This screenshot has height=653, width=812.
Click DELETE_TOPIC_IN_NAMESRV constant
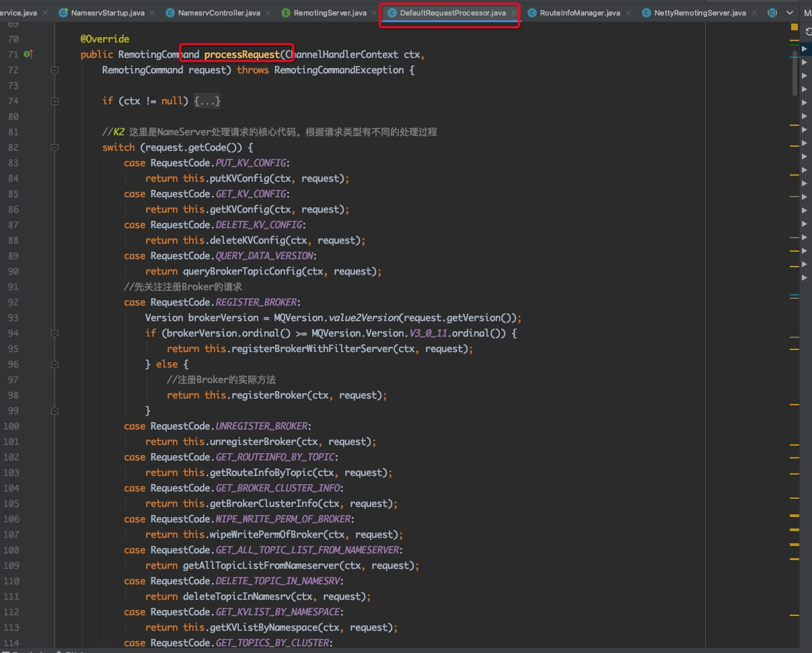point(279,581)
